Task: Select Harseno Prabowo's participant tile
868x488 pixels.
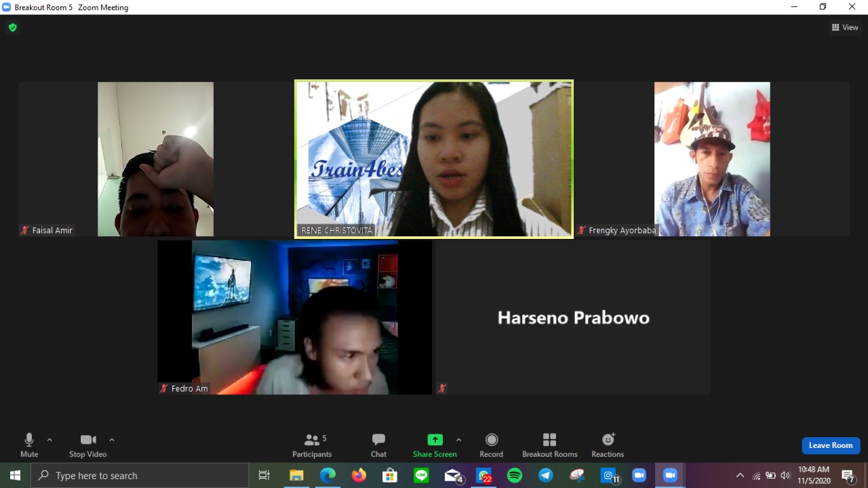Action: (x=573, y=318)
